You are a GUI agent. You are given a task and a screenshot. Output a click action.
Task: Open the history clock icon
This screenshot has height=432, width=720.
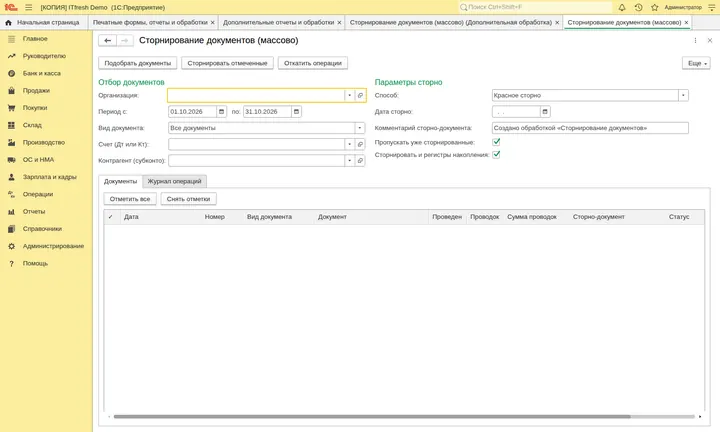click(x=638, y=7)
